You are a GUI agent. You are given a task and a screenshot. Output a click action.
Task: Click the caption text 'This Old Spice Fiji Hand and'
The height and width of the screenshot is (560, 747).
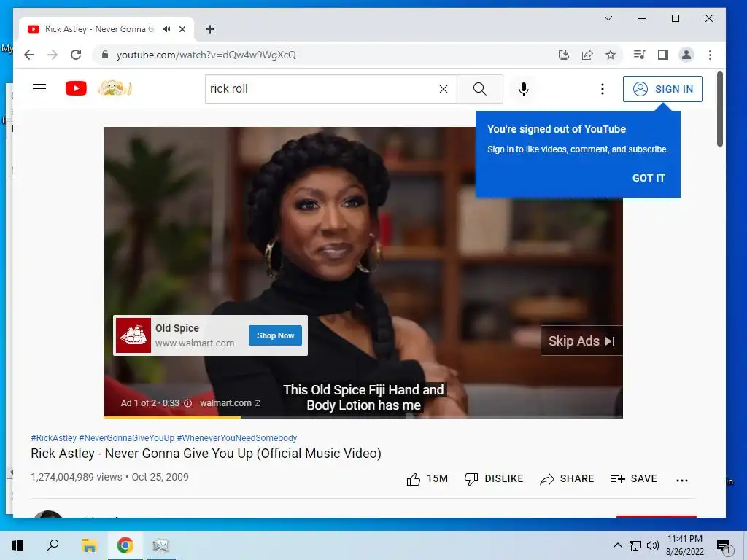363,390
